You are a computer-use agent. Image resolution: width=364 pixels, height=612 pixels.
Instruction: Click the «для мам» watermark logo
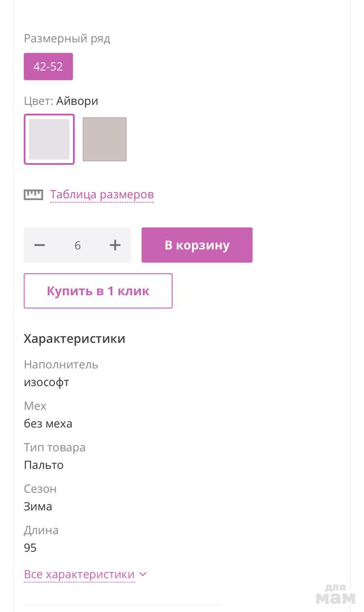tap(335, 594)
